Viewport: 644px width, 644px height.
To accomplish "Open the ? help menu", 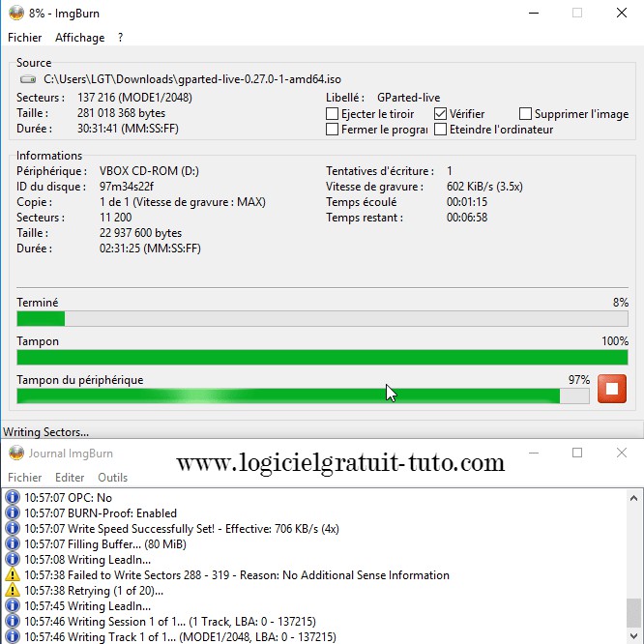I will tap(120, 38).
